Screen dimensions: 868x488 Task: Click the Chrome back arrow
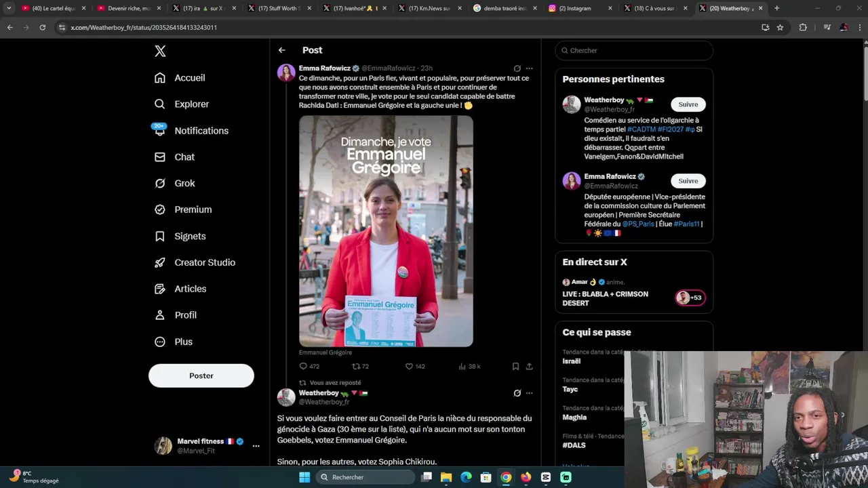pos(9,27)
